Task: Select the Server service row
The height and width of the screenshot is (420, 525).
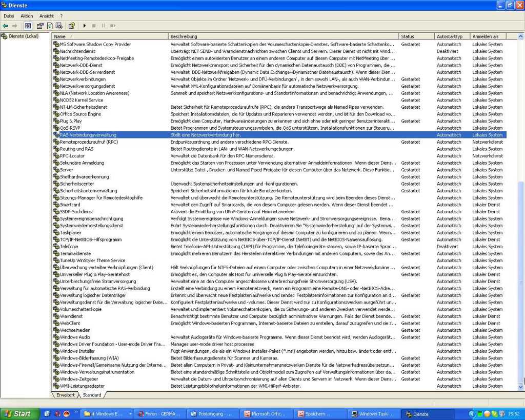Action: [279, 170]
